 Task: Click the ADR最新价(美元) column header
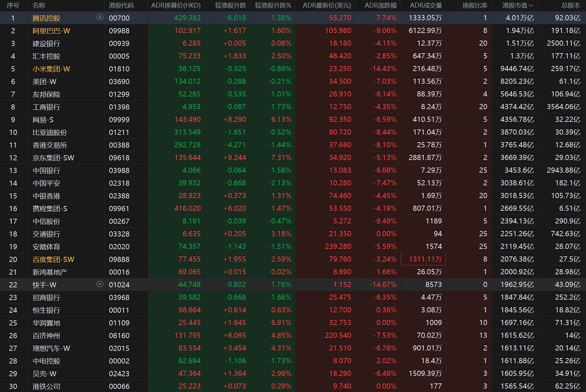click(327, 5)
